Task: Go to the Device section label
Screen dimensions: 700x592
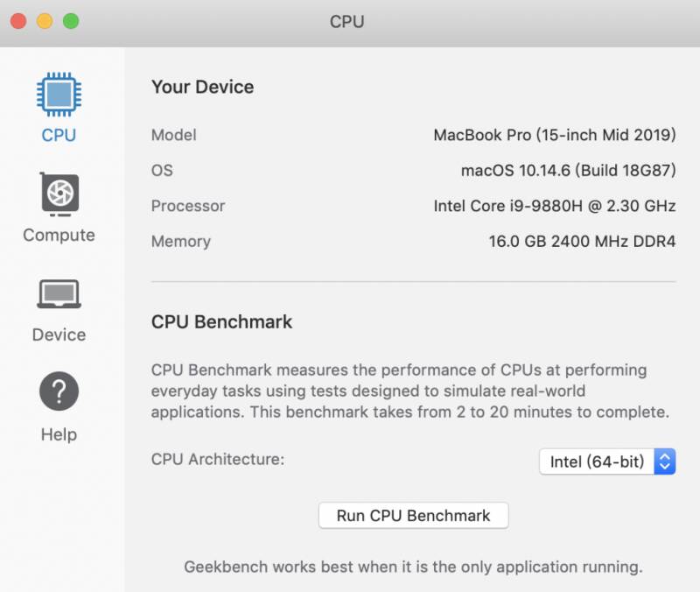Action: tap(59, 335)
